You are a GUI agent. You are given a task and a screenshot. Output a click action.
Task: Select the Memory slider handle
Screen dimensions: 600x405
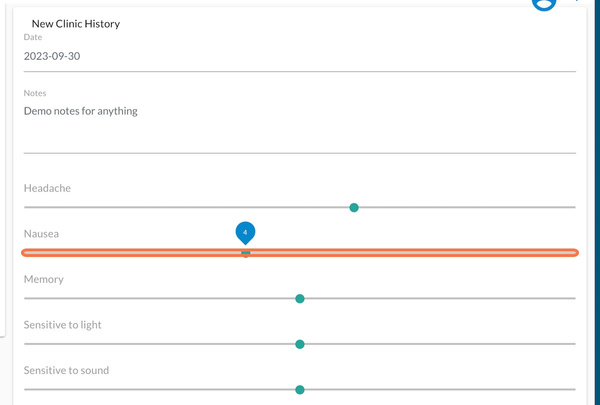click(300, 299)
